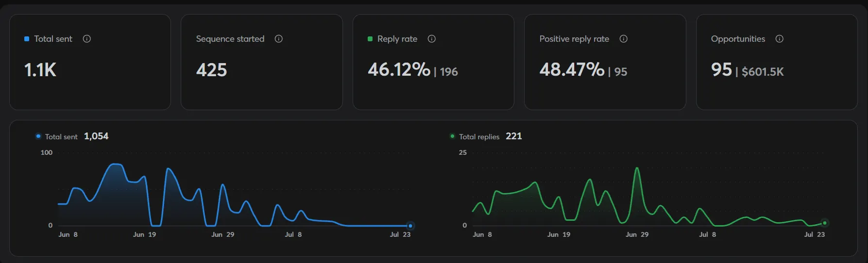Click Jun 19 label on Total sent chart
The width and height of the screenshot is (868, 263).
point(145,234)
